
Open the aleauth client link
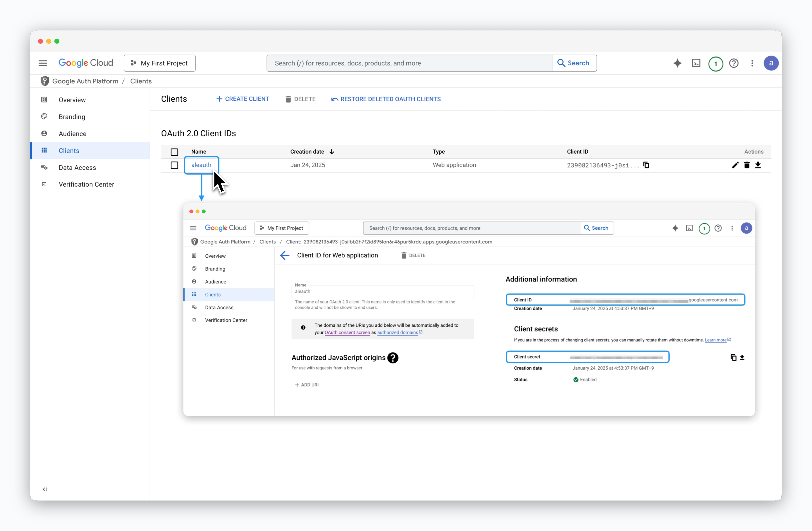coord(201,165)
